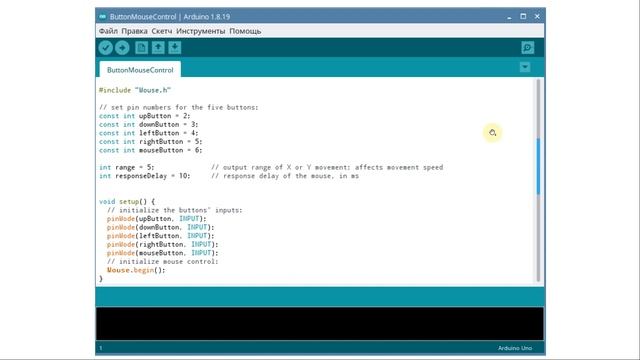The image size is (640, 360).
Task: Maximize the Arduino window
Action: point(523,17)
